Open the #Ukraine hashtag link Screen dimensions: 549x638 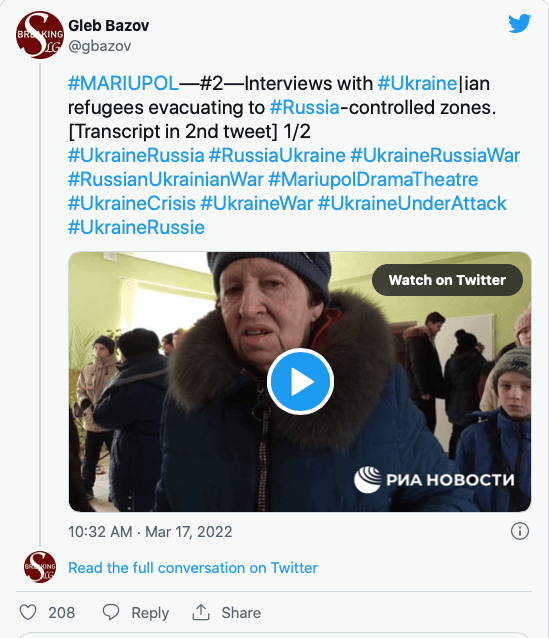pyautogui.click(x=418, y=83)
